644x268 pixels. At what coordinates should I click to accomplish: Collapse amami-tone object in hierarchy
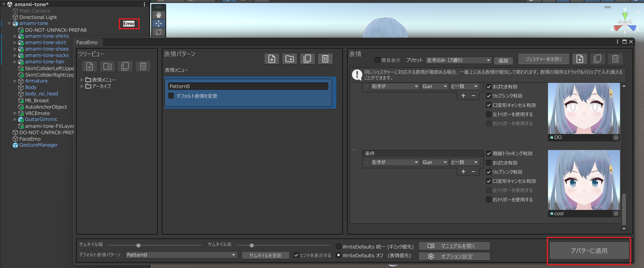(x=9, y=24)
